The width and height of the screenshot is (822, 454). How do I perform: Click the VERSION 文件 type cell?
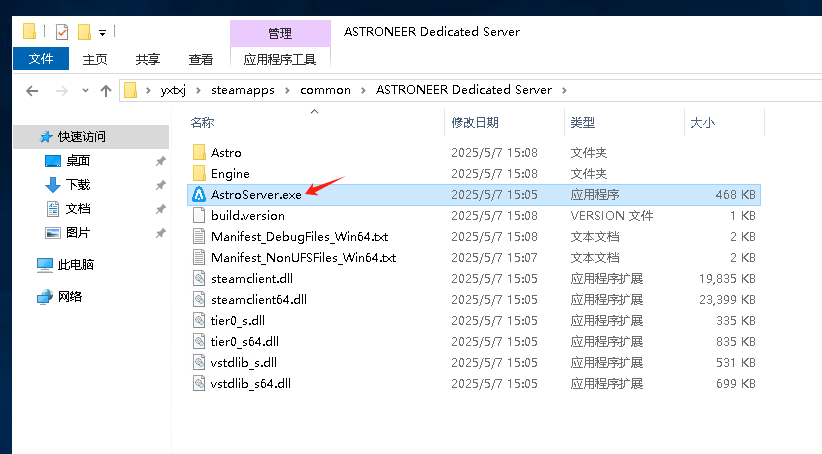click(612, 216)
